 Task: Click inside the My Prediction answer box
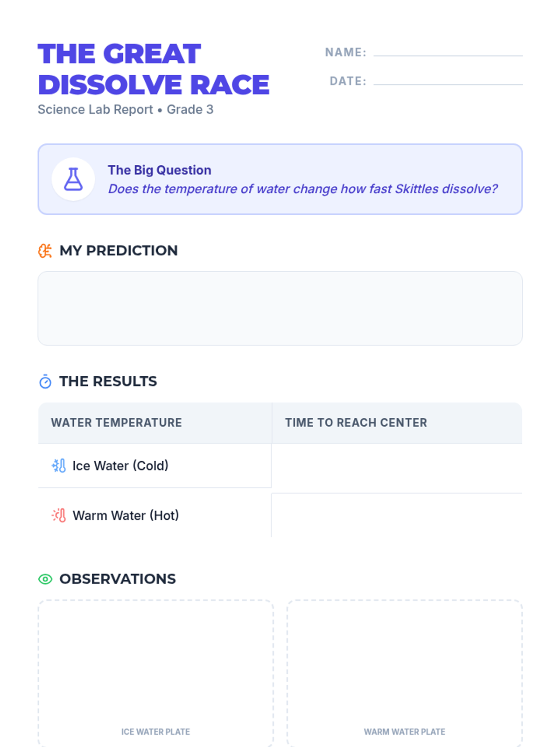click(x=280, y=308)
